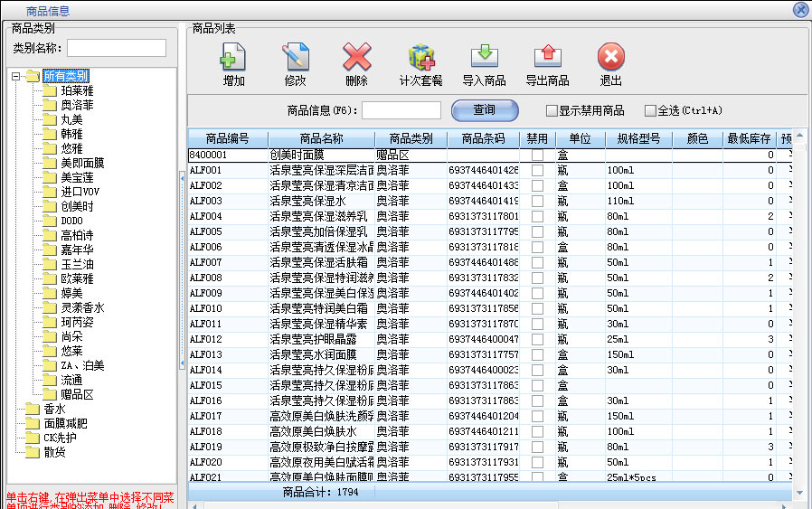
Task: Click the 退出 (Exit) toolbar icon
Action: point(611,58)
